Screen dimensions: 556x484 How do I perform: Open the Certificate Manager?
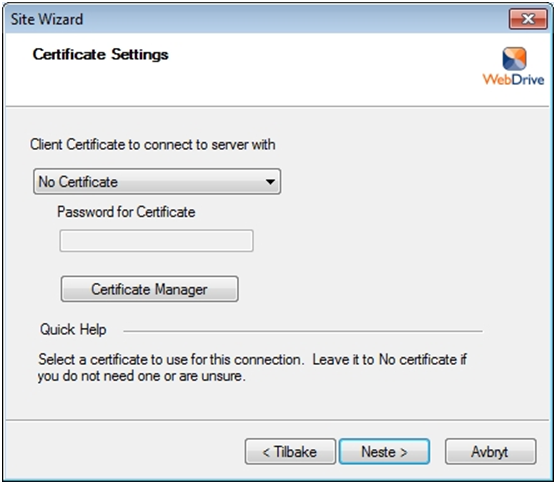pyautogui.click(x=149, y=289)
